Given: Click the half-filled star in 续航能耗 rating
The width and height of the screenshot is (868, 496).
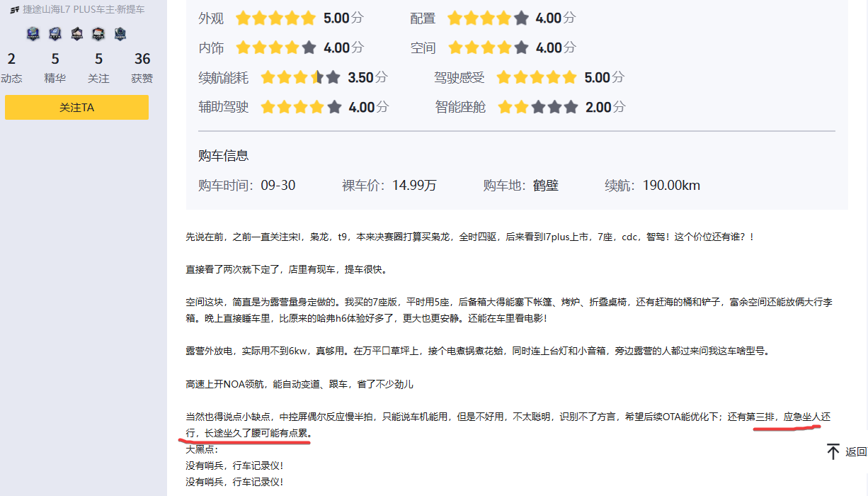Looking at the screenshot, I should click(316, 77).
